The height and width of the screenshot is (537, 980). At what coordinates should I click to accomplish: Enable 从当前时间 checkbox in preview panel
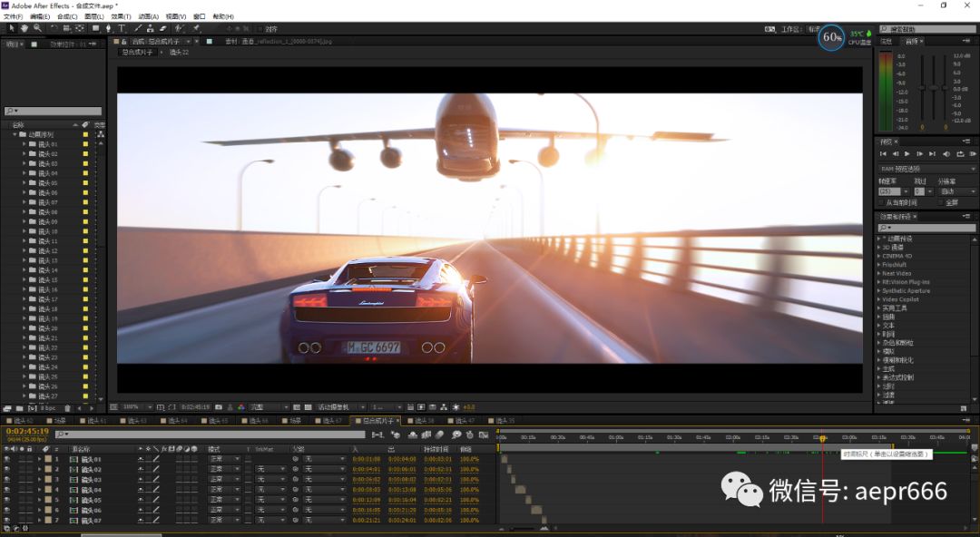coord(881,202)
